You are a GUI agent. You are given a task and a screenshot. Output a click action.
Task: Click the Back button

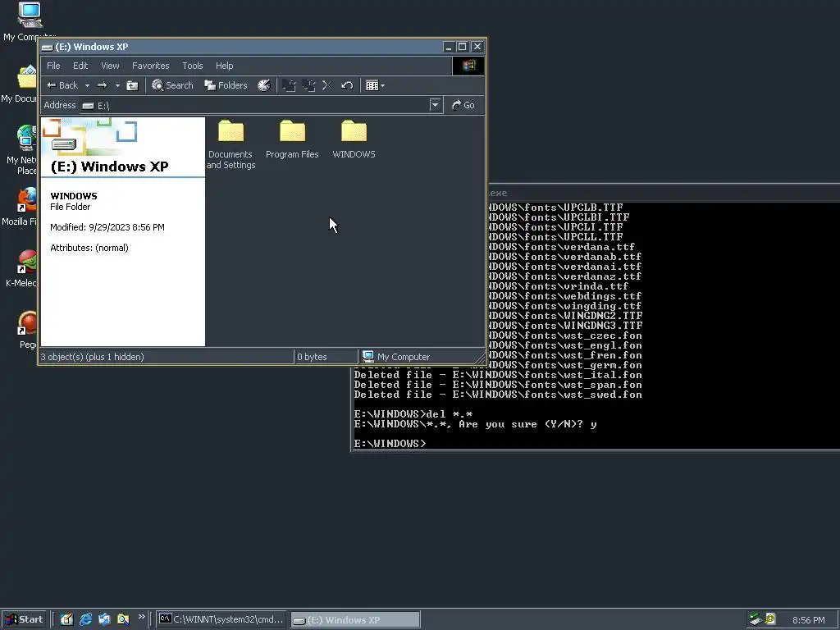coord(62,85)
